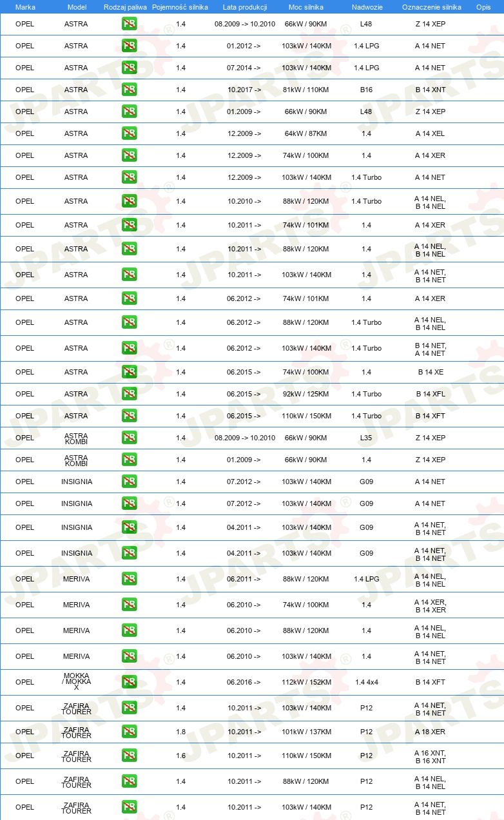Select the A 14 XEL engine code
504x820 pixels.
coord(430,133)
